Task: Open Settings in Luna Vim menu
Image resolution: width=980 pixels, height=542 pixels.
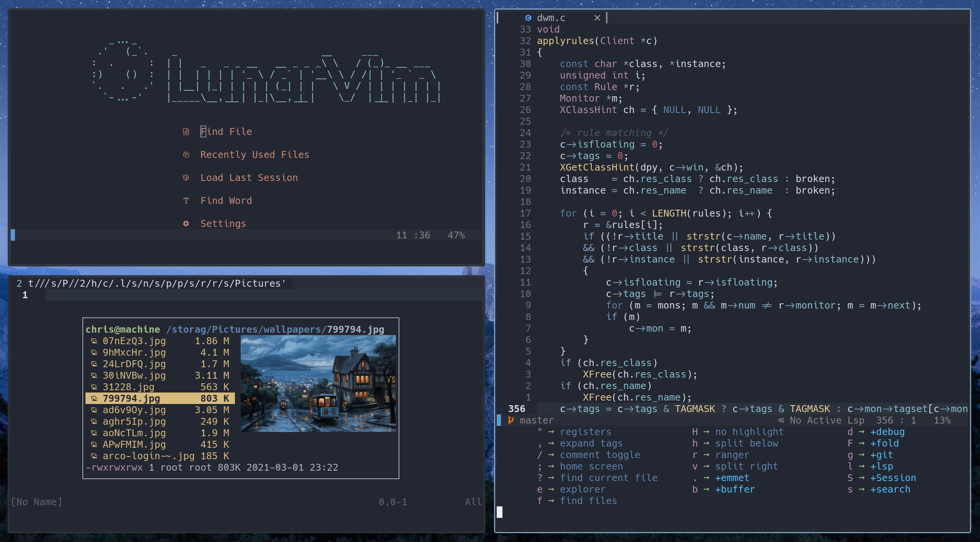Action: coord(223,223)
